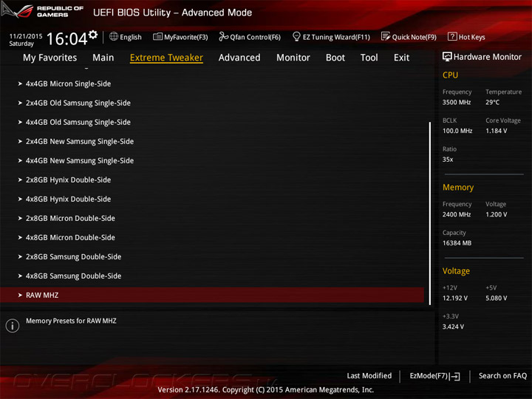The height and width of the screenshot is (399, 532).
Task: Click Memory Presets for RAW MHZ text
Action: (x=71, y=321)
